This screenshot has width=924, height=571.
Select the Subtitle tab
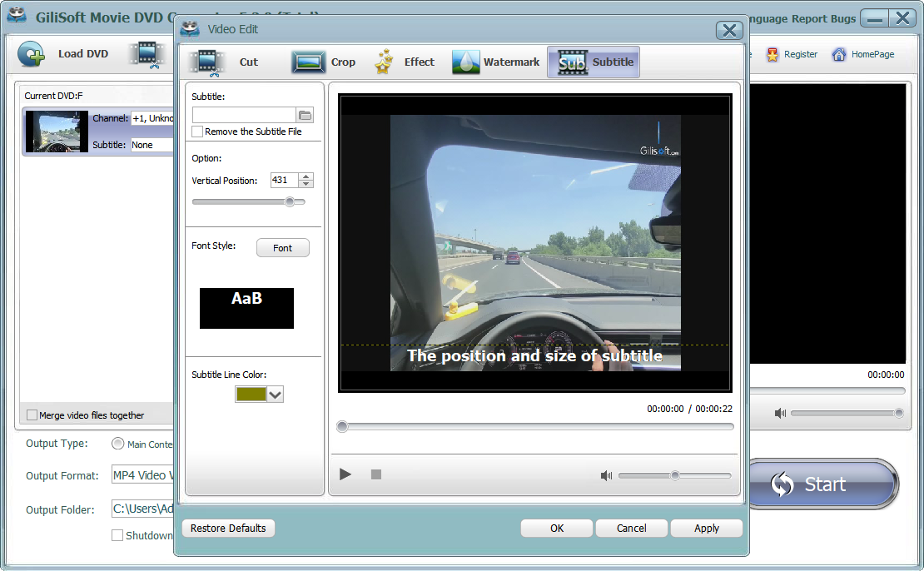[594, 62]
